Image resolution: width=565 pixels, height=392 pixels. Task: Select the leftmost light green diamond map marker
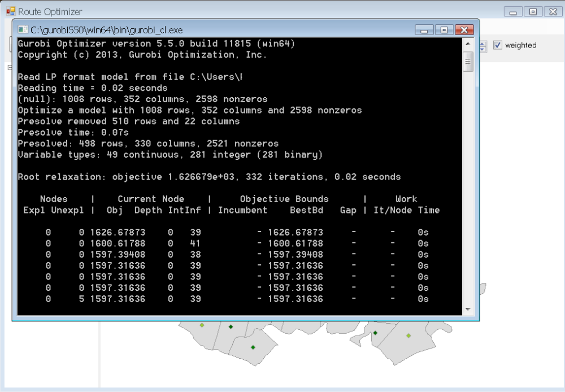point(202,325)
